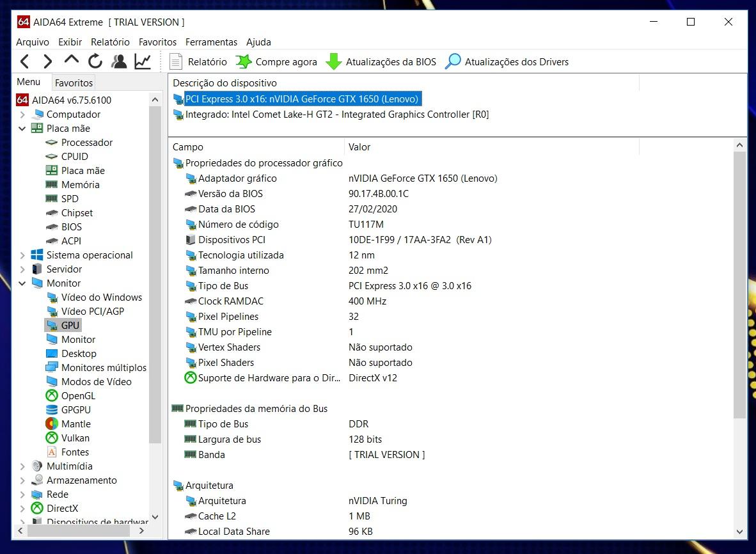Viewport: 756px width, 554px height.
Task: Expand the Multimídia tree node
Action: 22,466
